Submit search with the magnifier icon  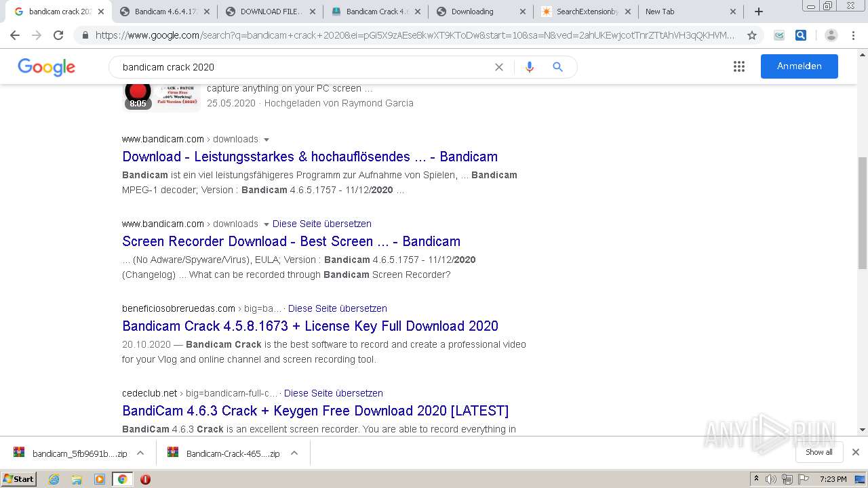(x=557, y=67)
